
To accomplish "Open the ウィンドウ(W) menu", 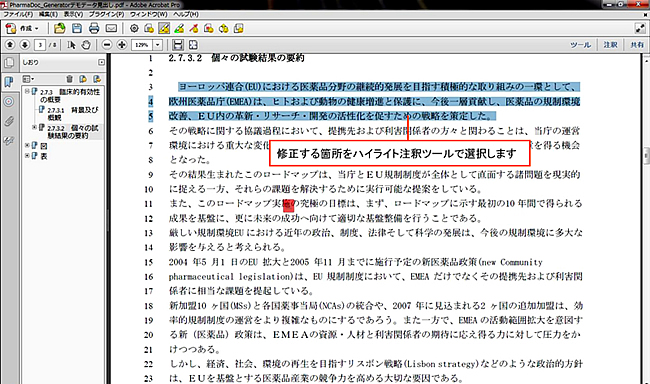I will point(148,14).
